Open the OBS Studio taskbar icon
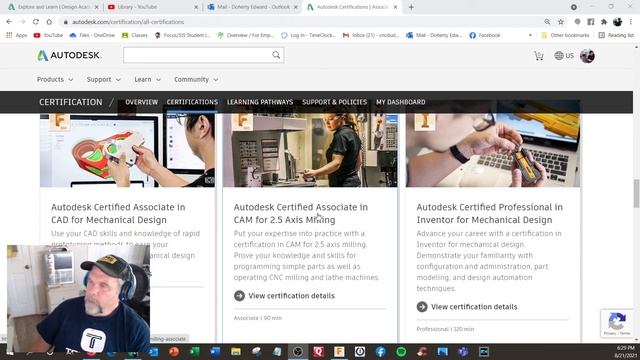The image size is (640, 360). point(298,351)
